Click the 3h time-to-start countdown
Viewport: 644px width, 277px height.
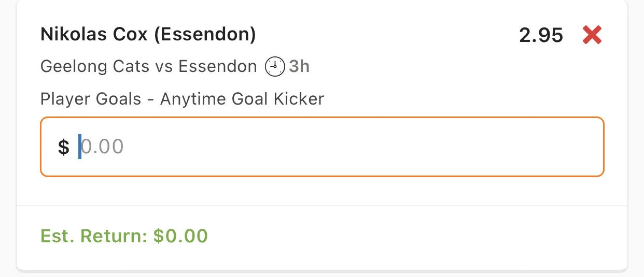pos(299,67)
